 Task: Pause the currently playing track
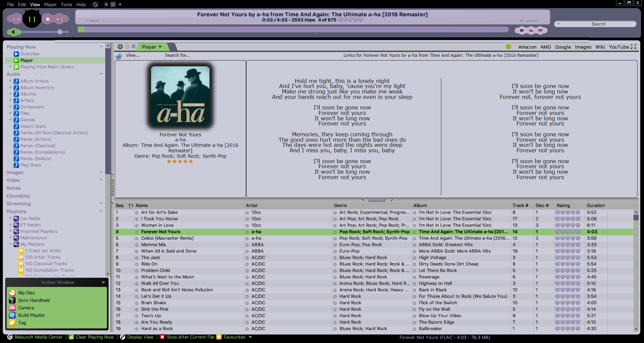point(32,19)
